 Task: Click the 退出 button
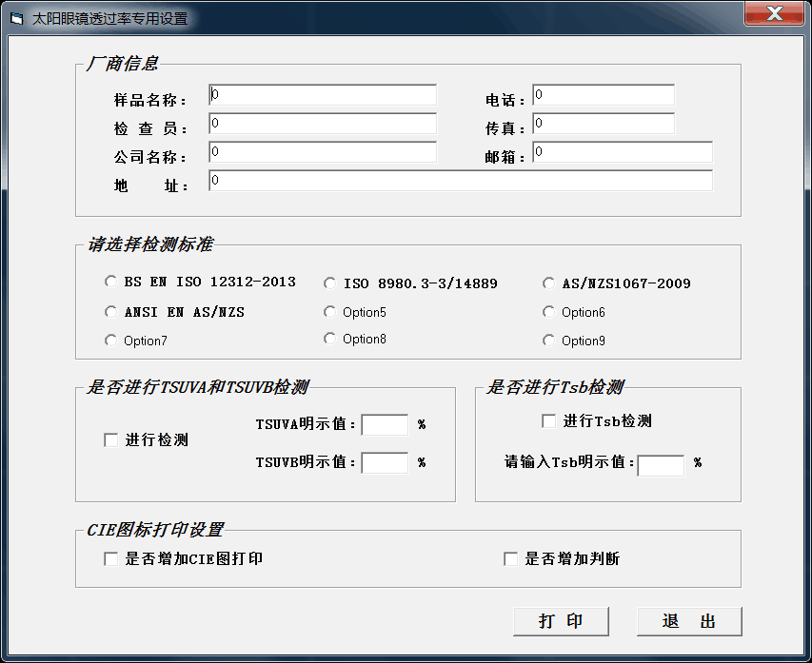point(688,621)
